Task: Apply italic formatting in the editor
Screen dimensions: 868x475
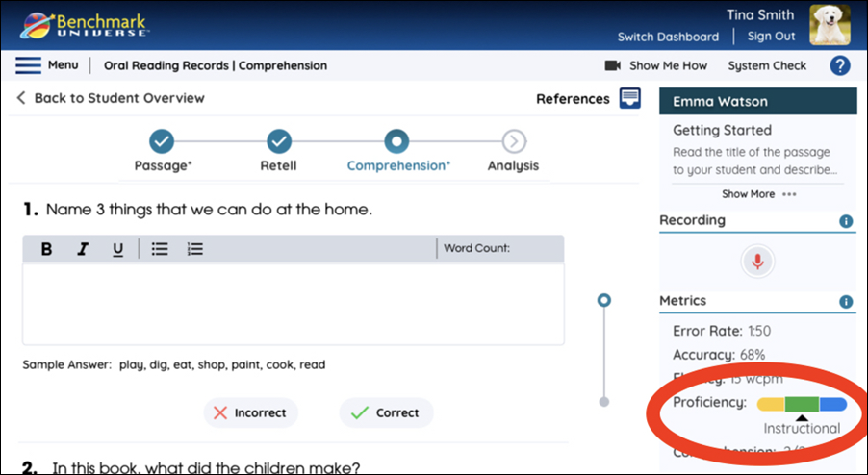Action: pos(83,249)
